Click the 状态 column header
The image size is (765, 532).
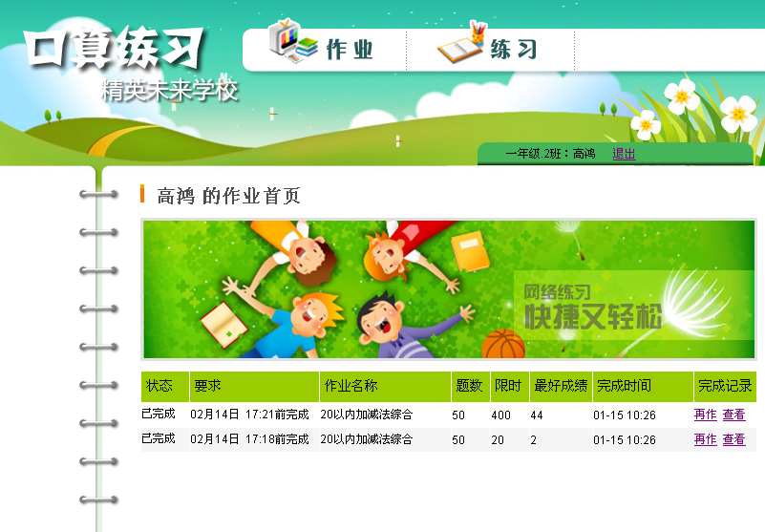coord(159,387)
